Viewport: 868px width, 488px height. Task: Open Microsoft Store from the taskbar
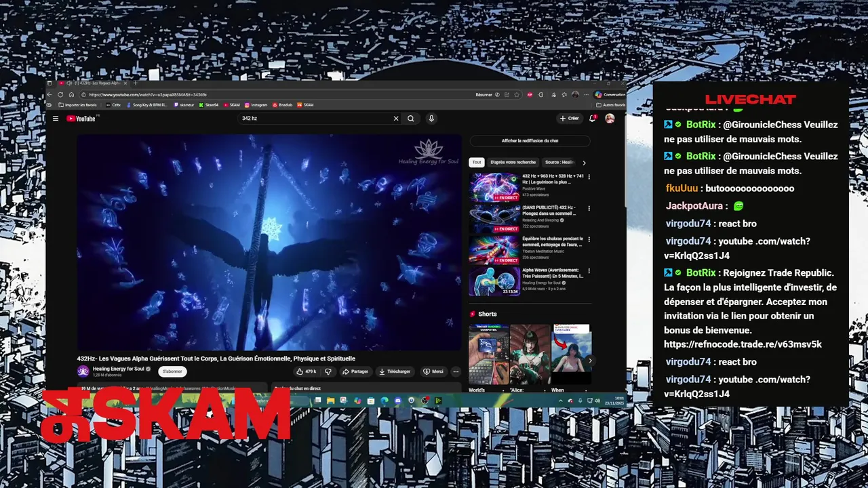[370, 401]
